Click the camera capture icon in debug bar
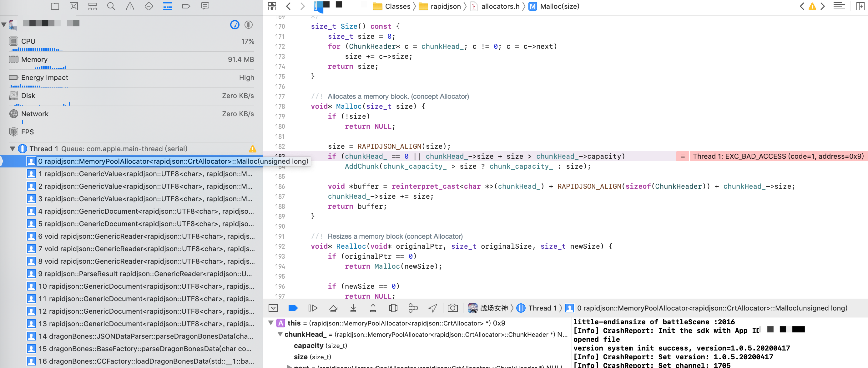The width and height of the screenshot is (868, 368). (x=452, y=308)
